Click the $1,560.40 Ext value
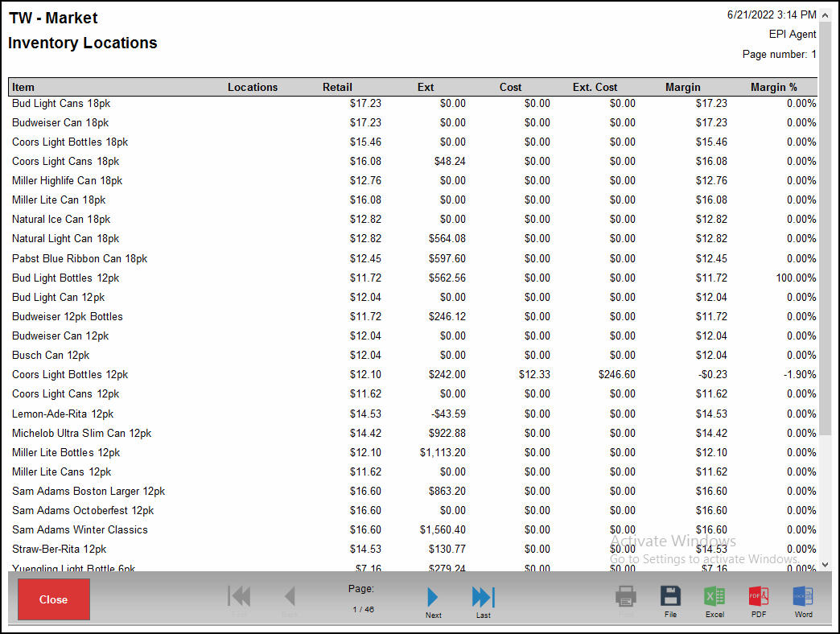 [443, 529]
